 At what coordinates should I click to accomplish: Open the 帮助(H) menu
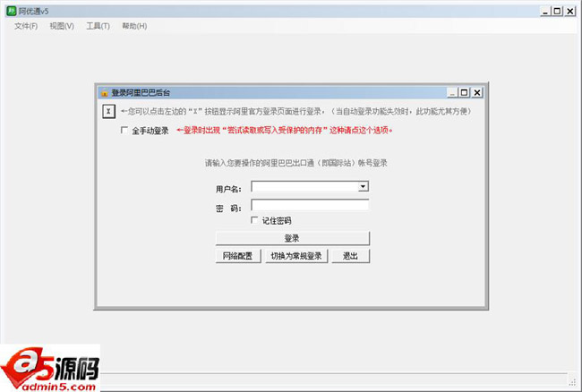tap(134, 26)
